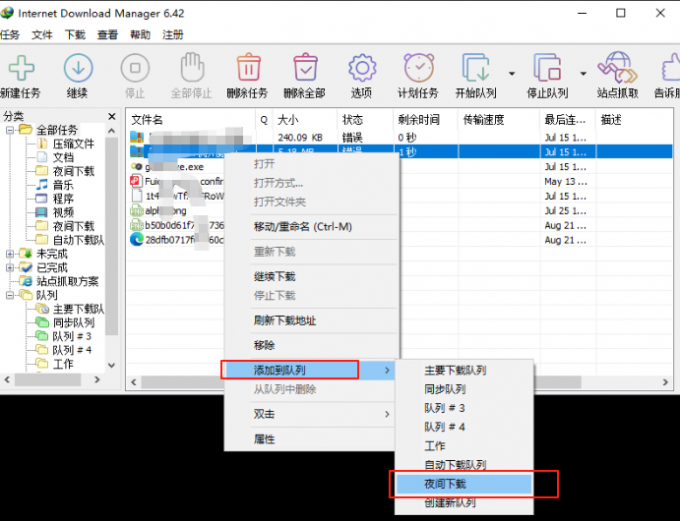Choose 创建新队列 in the submenu
680x521 pixels.
pos(450,503)
